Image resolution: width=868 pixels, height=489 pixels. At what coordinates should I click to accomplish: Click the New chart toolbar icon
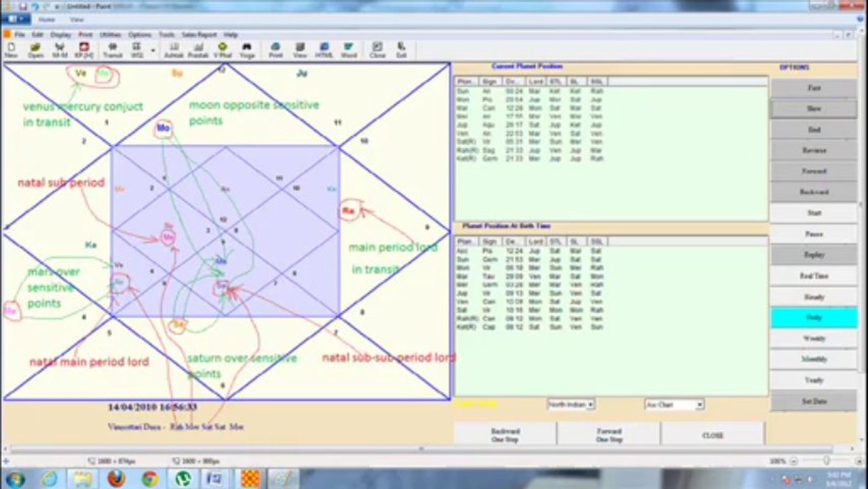12,50
